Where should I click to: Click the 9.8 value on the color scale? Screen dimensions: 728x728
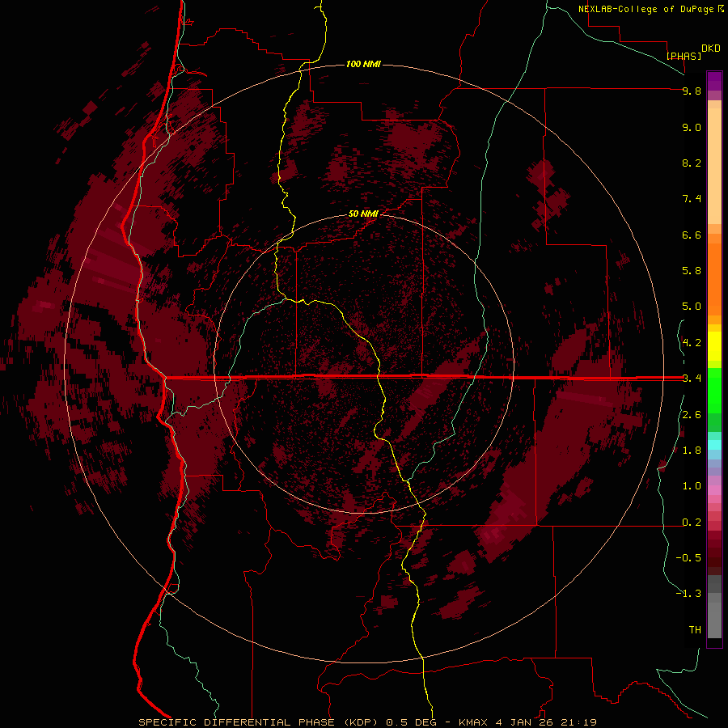pos(692,91)
